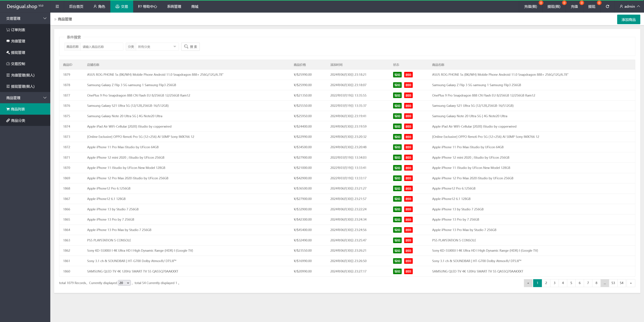Screen dimensions: 644x322
Task: Click 编辑 for product 1879
Action: pyautogui.click(x=397, y=75)
